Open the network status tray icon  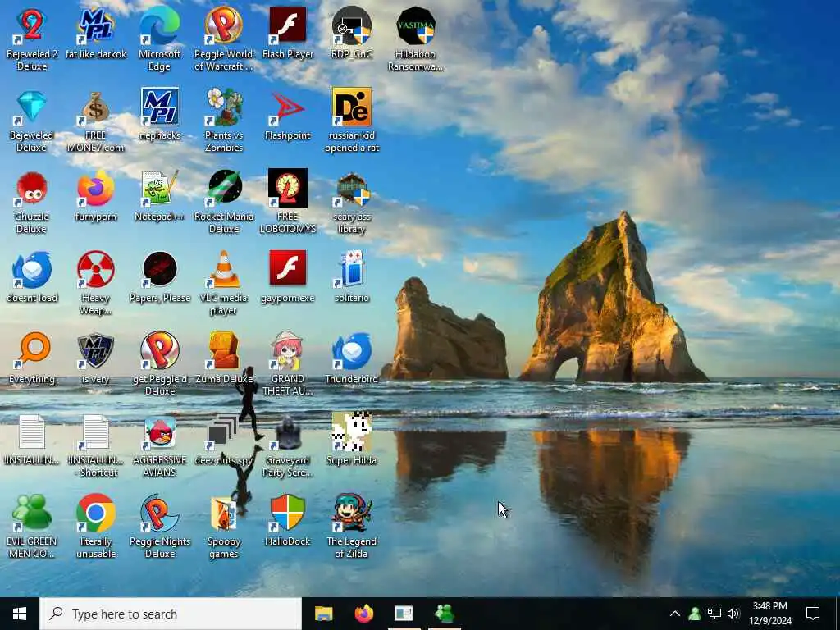[x=714, y=614]
